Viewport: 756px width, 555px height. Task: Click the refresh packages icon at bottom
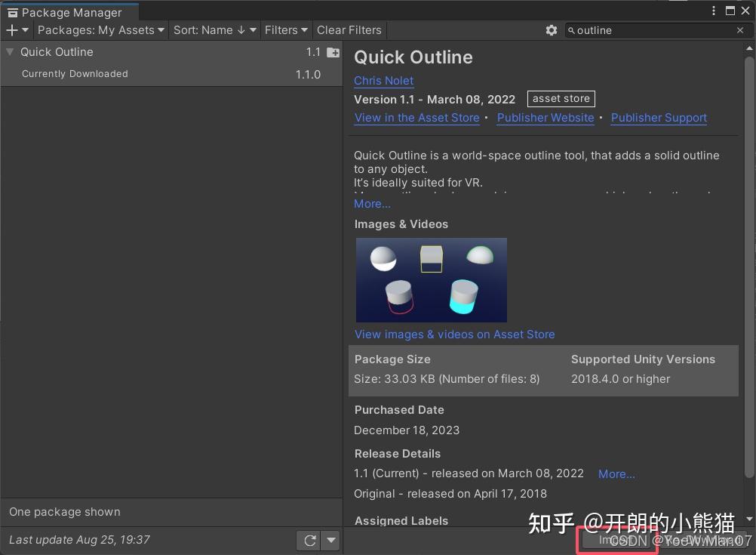[309, 540]
